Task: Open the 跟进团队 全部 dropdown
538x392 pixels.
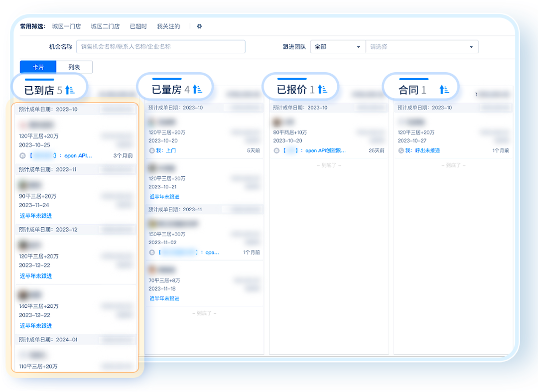Action: coord(338,47)
